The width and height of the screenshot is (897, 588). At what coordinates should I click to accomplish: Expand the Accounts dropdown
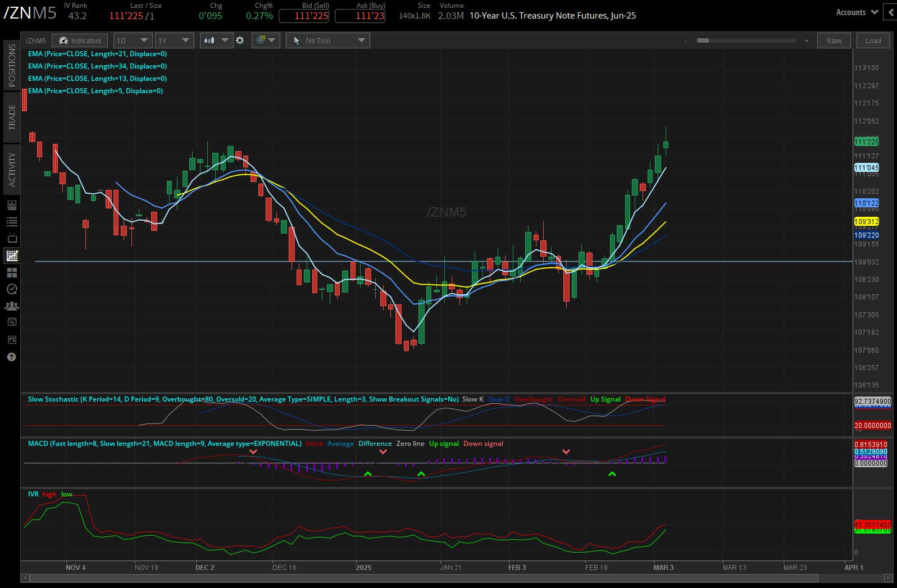pos(857,12)
